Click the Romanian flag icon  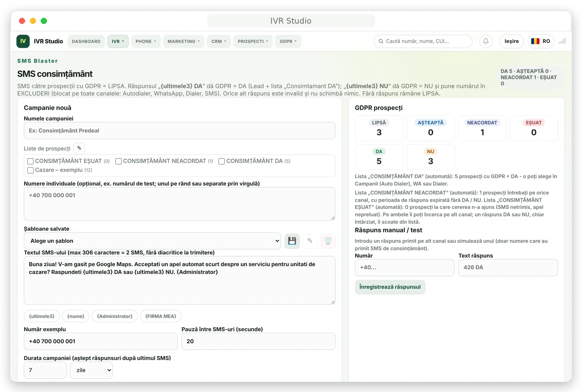tap(535, 41)
